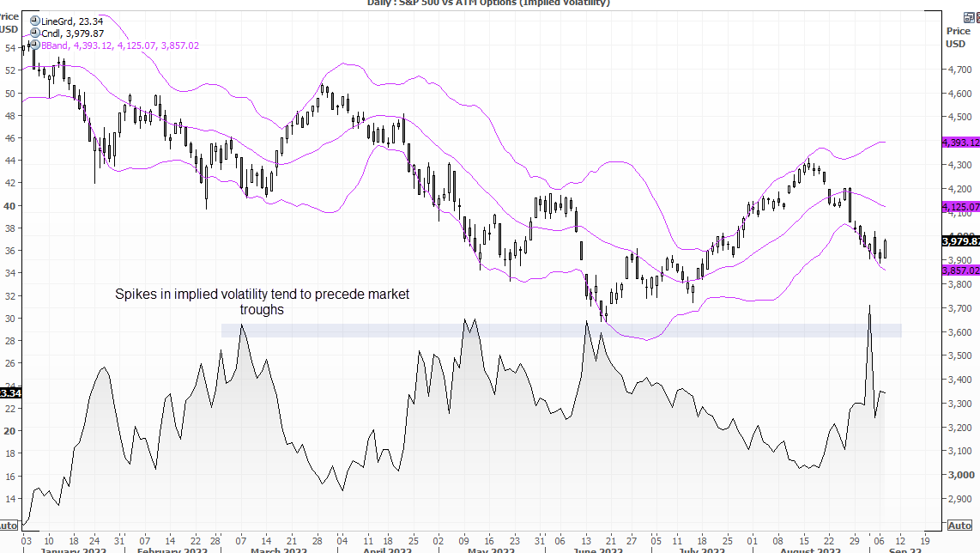Select the BBand legend values text
This screenshot has height=553, width=980.
click(x=120, y=45)
